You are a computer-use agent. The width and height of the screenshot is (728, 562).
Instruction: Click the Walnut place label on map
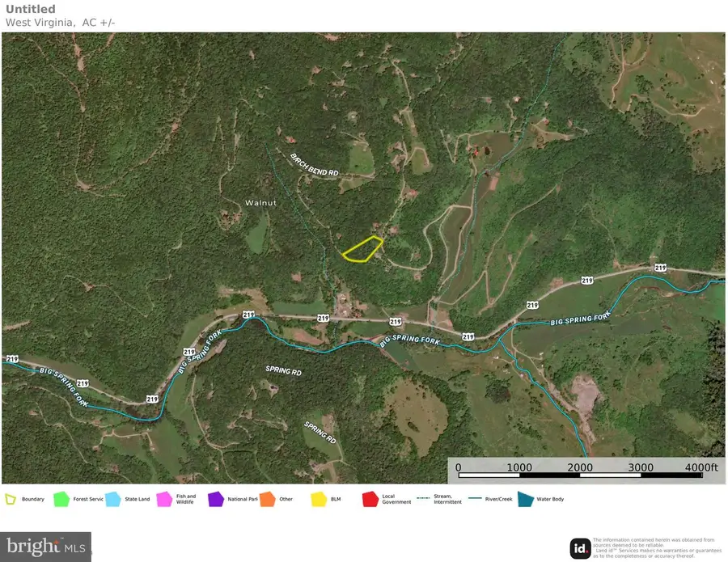pyautogui.click(x=261, y=203)
